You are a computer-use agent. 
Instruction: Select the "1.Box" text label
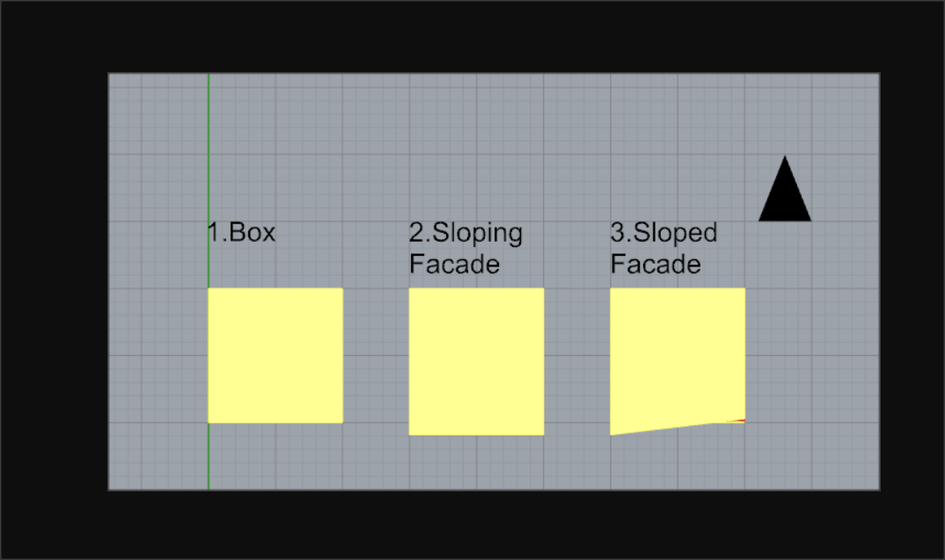(241, 232)
